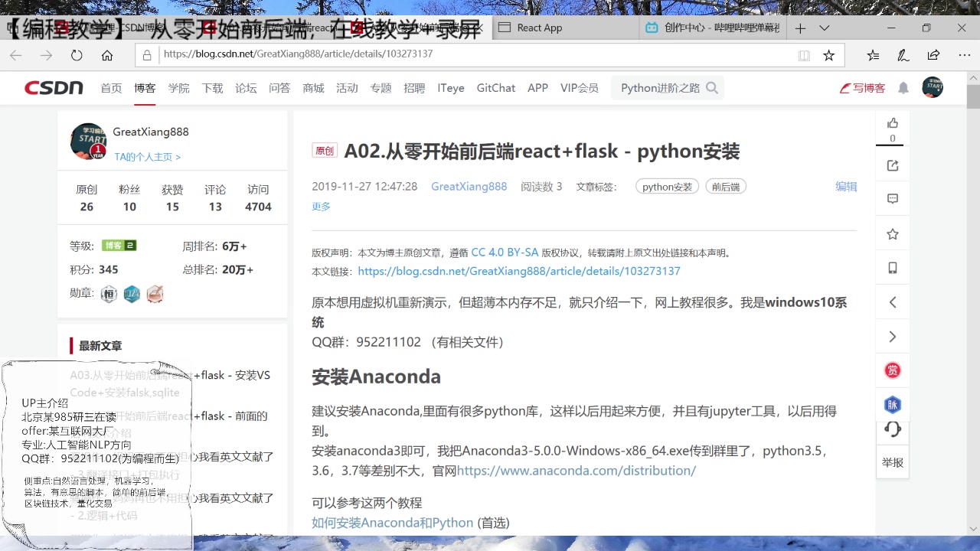The image size is (980, 551).
Task: Open 招聘 in navigation bar
Action: (414, 88)
